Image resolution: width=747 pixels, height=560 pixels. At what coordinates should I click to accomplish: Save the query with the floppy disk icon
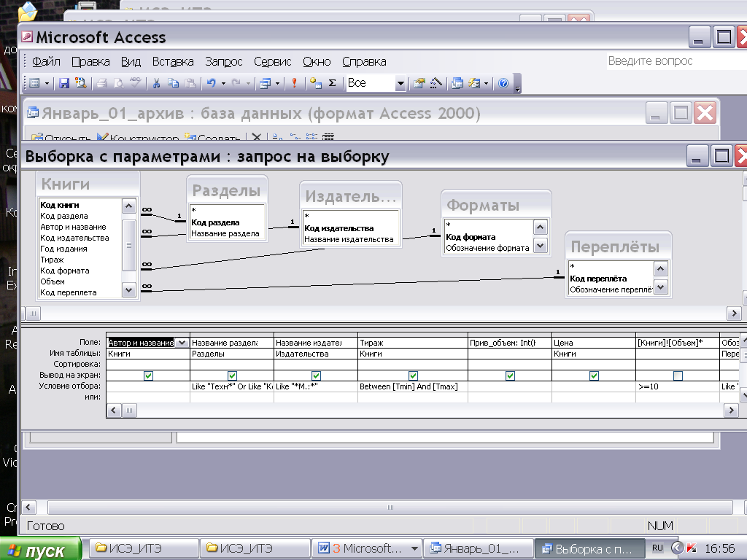click(x=64, y=83)
